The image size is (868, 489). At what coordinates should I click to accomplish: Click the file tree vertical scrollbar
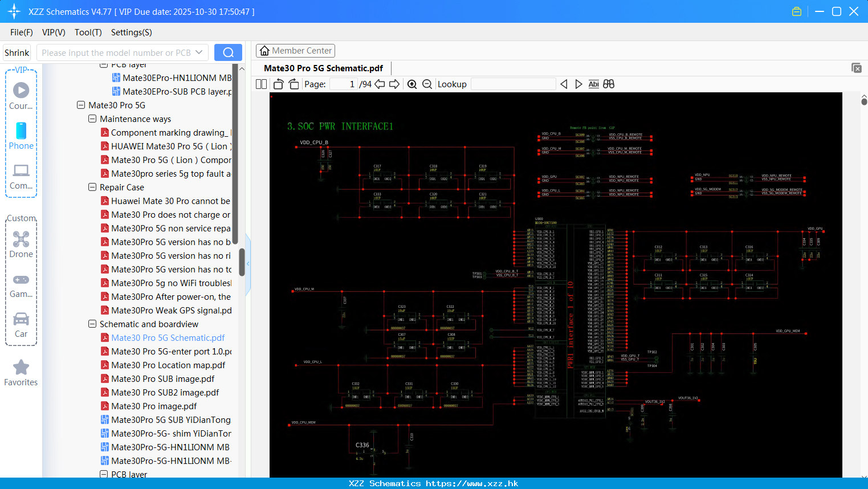(x=242, y=262)
